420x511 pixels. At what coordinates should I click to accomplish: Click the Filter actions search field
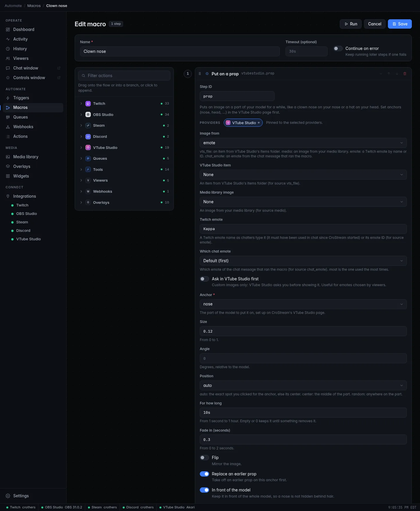point(124,76)
